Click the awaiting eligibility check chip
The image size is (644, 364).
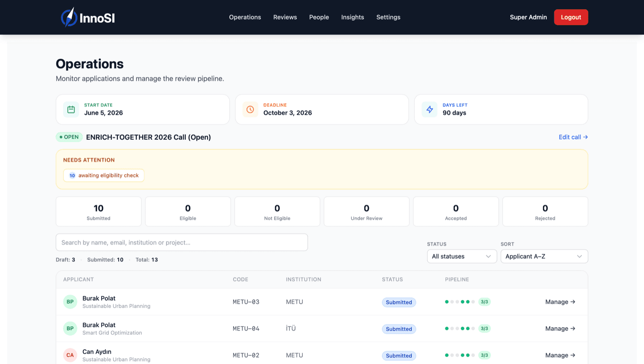104,176
